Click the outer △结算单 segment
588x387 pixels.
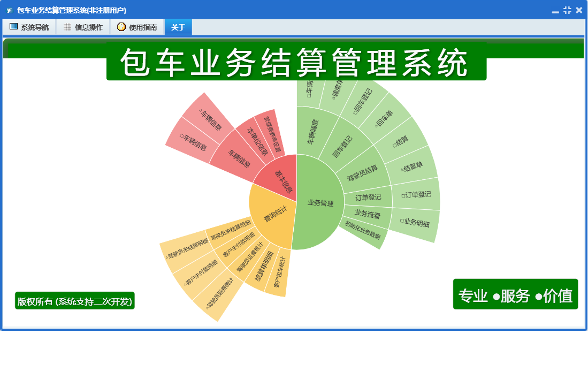pos(411,167)
